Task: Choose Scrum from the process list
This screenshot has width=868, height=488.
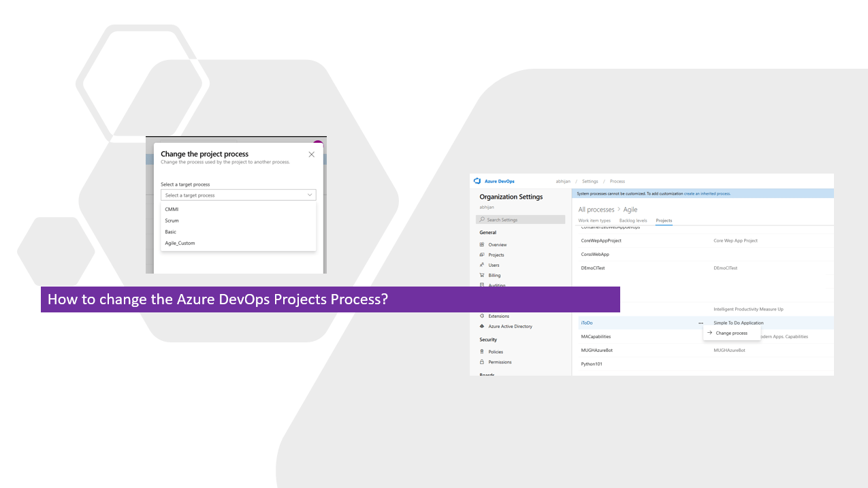Action: (238, 221)
